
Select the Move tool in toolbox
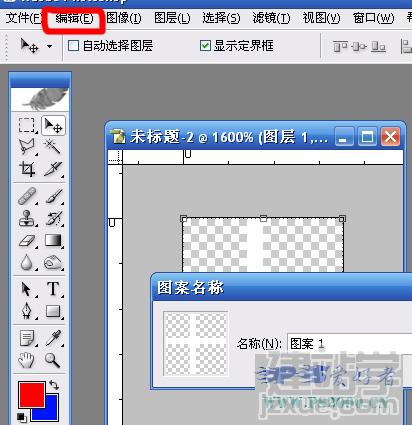[x=53, y=125]
